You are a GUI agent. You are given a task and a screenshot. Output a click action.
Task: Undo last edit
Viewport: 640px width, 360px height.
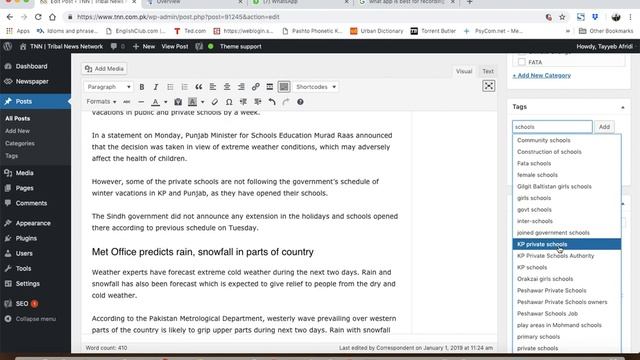pos(272,102)
